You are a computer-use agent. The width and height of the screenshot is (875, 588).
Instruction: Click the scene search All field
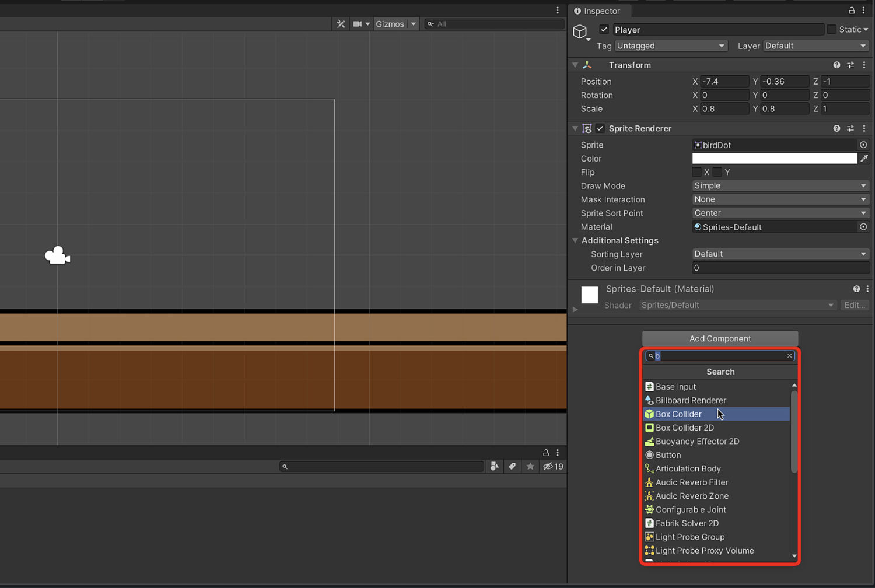pos(494,24)
